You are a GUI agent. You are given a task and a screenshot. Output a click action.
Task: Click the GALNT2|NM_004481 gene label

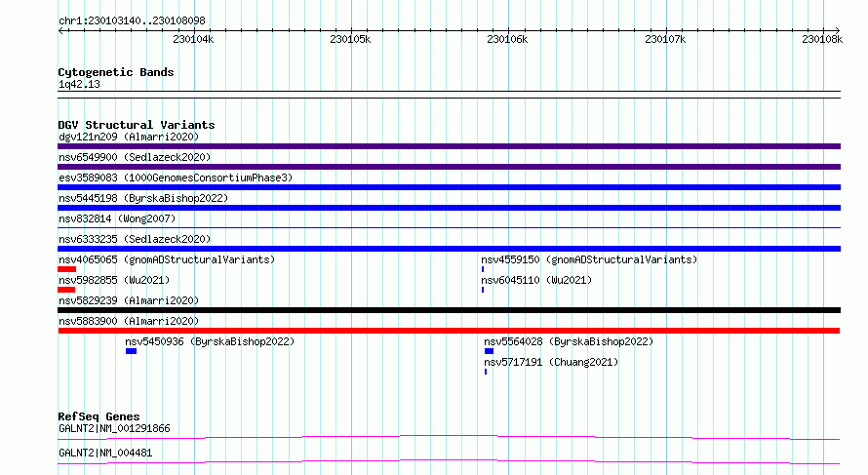pos(105,453)
